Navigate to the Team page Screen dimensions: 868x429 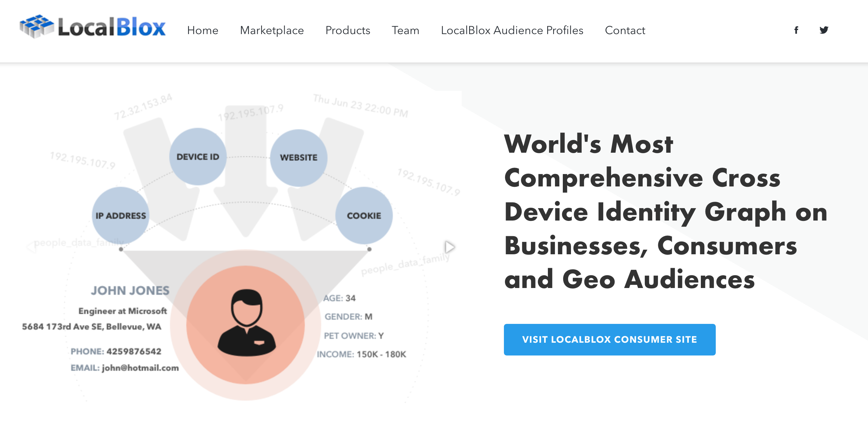tap(405, 31)
